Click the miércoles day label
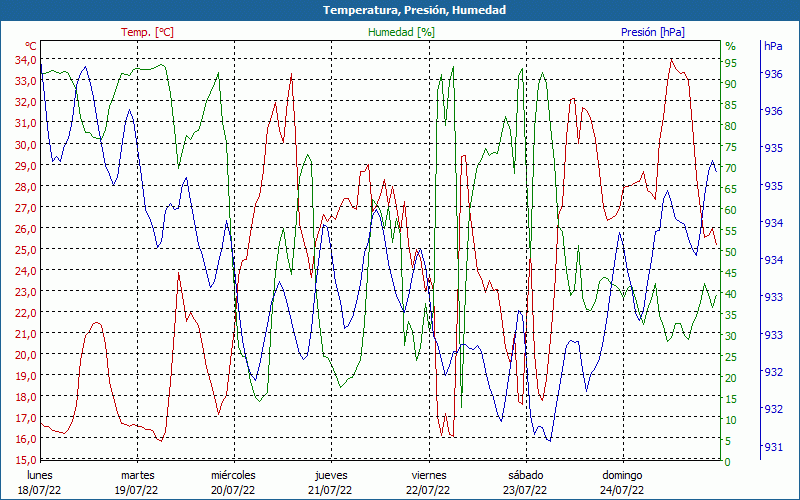 (233, 476)
